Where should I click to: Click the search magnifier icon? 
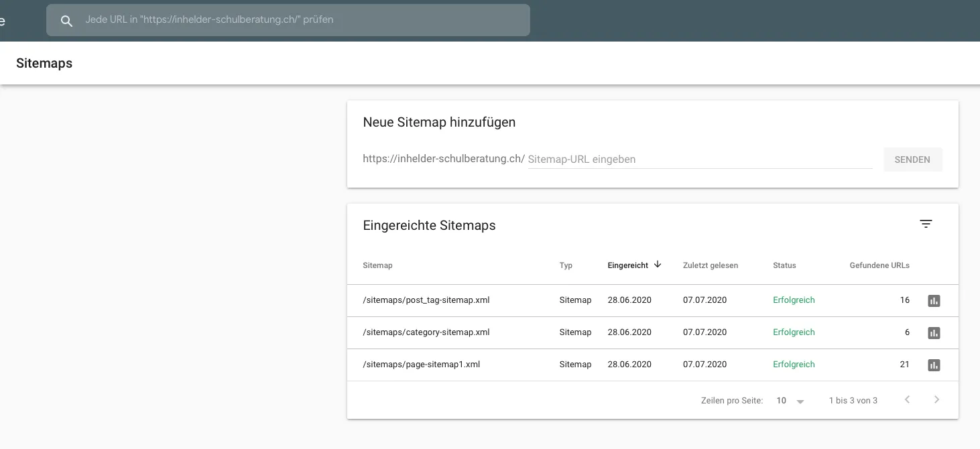tap(66, 21)
